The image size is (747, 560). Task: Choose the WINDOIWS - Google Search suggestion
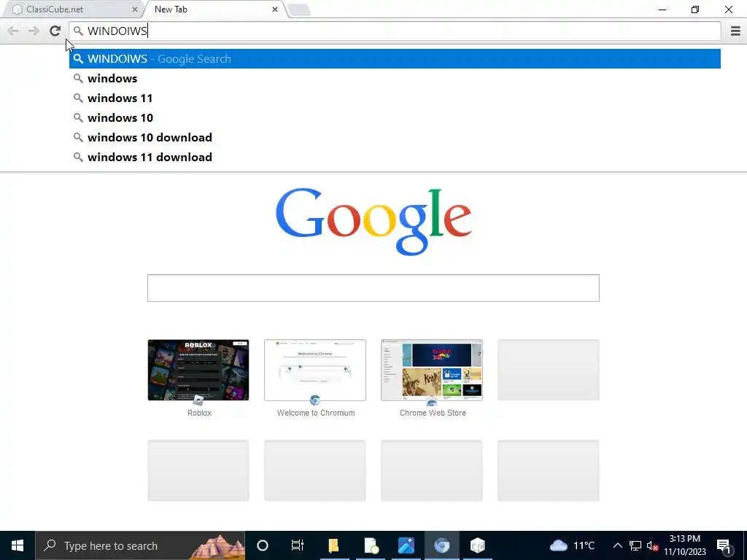point(395,58)
